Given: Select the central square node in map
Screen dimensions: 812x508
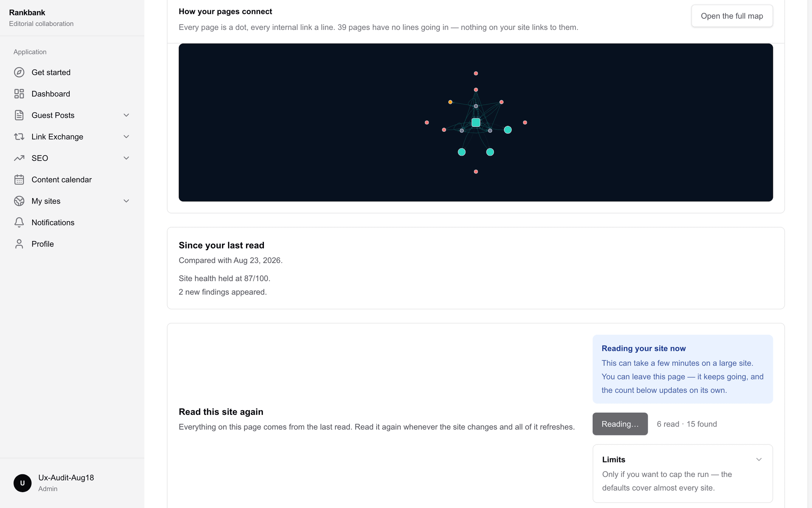Looking at the screenshot, I should [x=476, y=123].
